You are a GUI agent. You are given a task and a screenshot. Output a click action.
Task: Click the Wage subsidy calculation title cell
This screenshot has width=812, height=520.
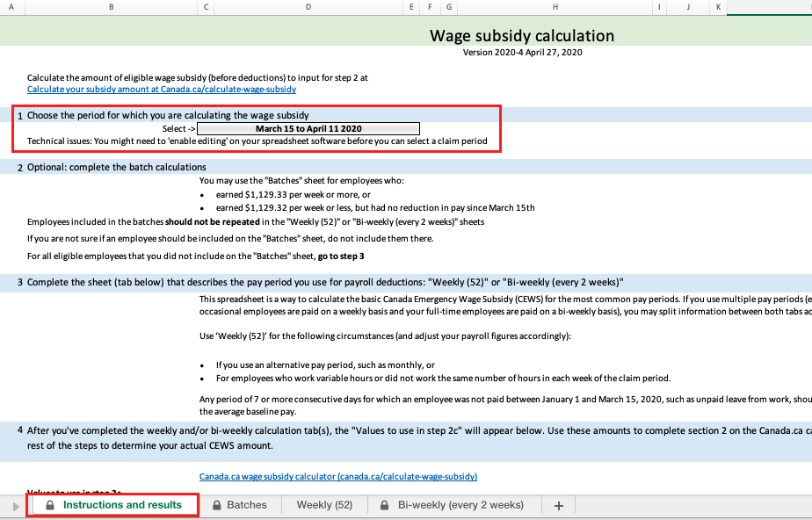pyautogui.click(x=521, y=35)
